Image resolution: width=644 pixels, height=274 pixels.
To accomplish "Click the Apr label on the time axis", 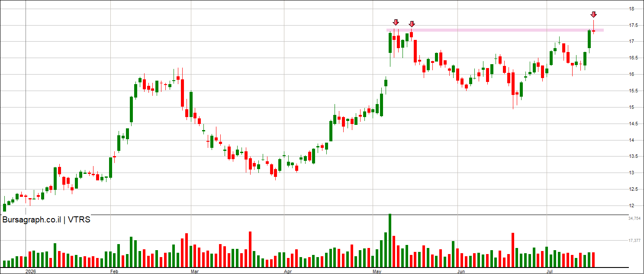I will click(288, 271).
